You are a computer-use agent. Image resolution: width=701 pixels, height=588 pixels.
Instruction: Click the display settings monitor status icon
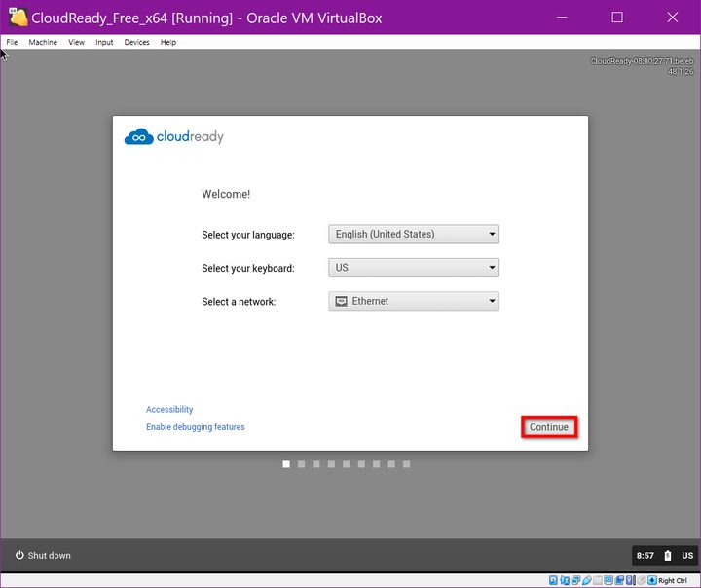tap(609, 580)
